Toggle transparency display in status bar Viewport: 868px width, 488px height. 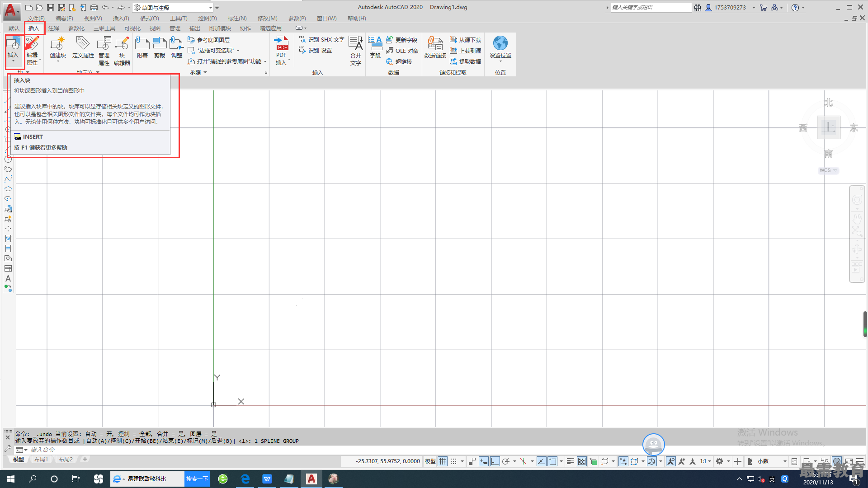(x=582, y=461)
